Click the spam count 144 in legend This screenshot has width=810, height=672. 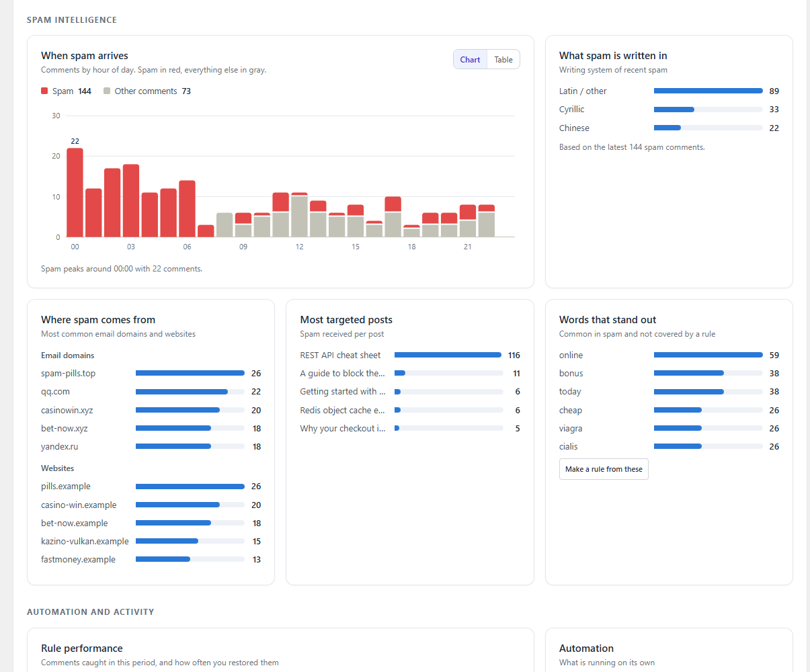tap(85, 91)
